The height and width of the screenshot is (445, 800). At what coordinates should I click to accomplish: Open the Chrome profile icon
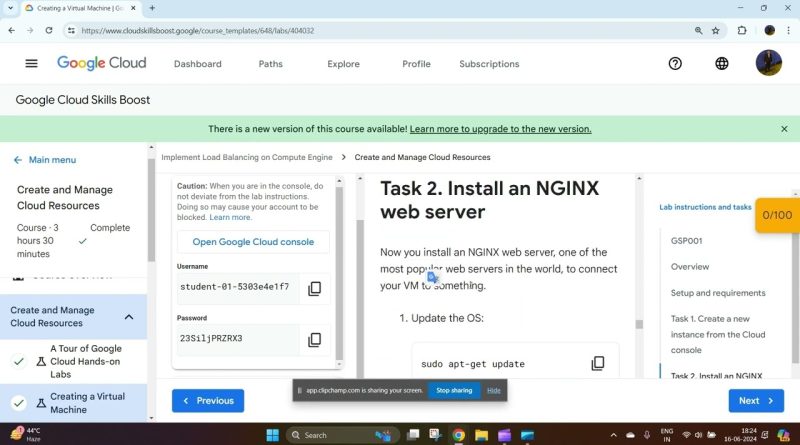769,31
